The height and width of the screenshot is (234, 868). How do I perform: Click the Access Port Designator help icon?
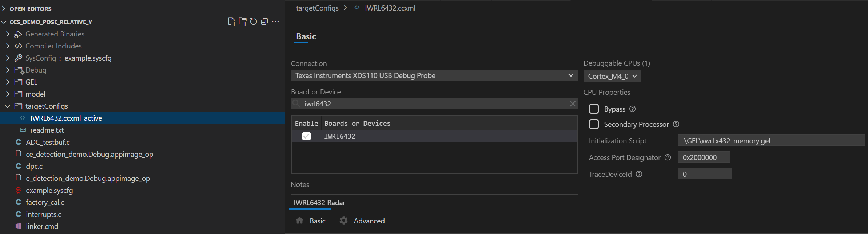668,157
